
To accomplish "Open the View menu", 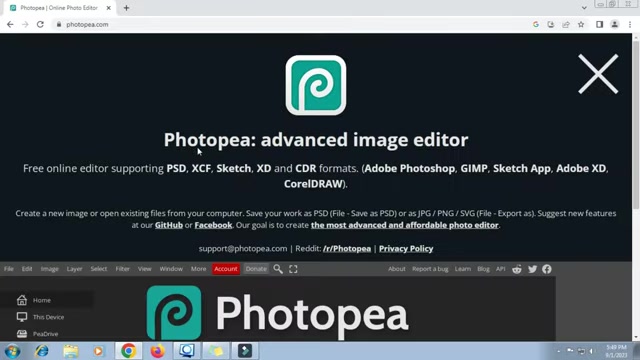I will pos(144,269).
